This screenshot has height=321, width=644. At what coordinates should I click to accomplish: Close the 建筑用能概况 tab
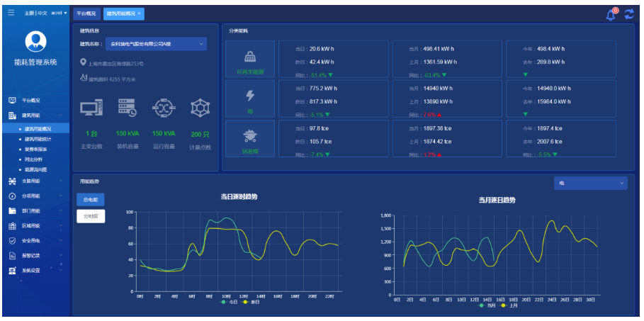[139, 13]
